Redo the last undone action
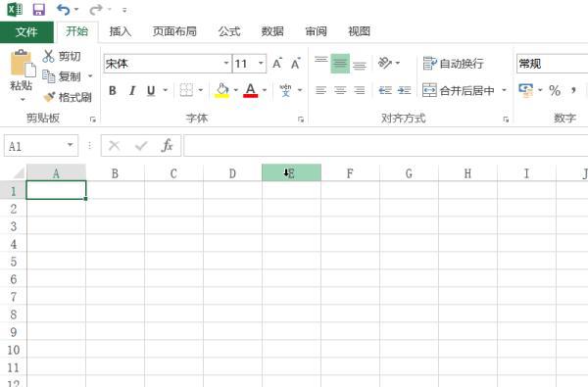 click(x=96, y=10)
